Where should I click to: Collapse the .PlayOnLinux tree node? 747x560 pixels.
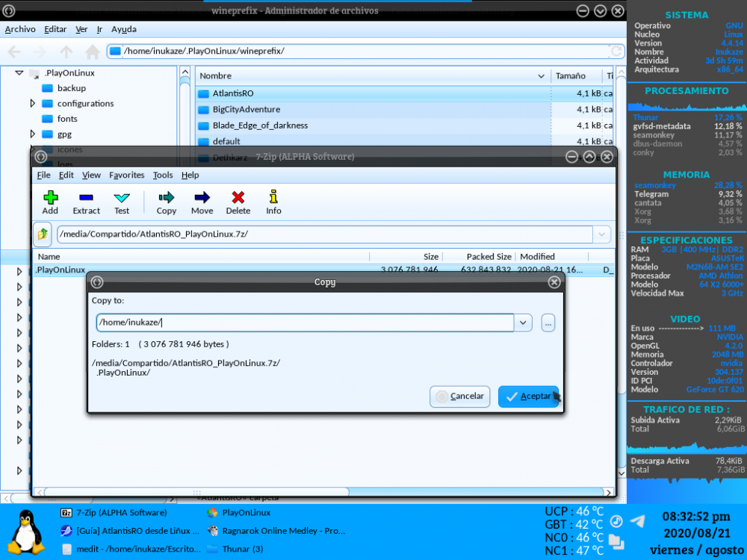coord(19,73)
